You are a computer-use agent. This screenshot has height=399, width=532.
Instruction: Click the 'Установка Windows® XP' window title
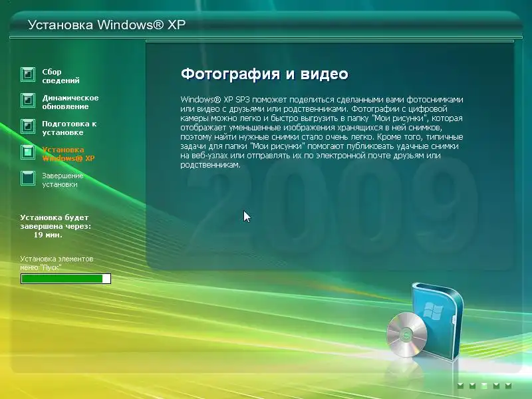106,25
